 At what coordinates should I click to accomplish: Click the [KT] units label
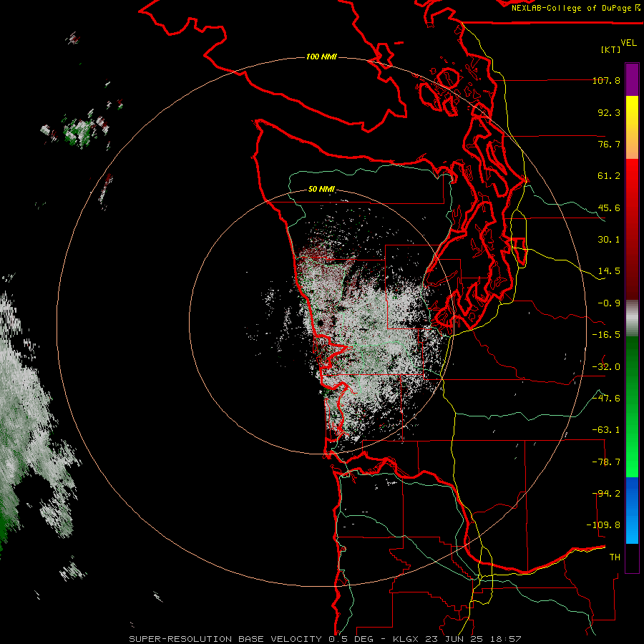click(611, 49)
